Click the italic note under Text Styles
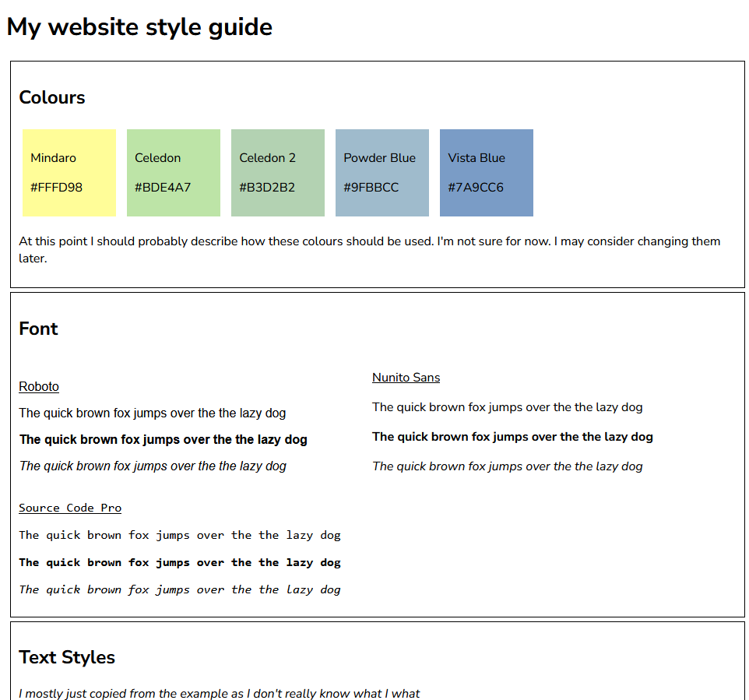Image resolution: width=749 pixels, height=700 pixels. [220, 693]
